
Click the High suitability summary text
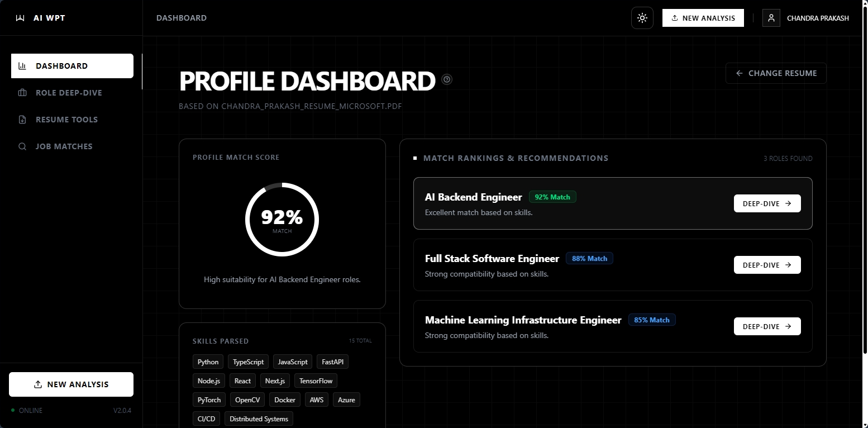(282, 279)
